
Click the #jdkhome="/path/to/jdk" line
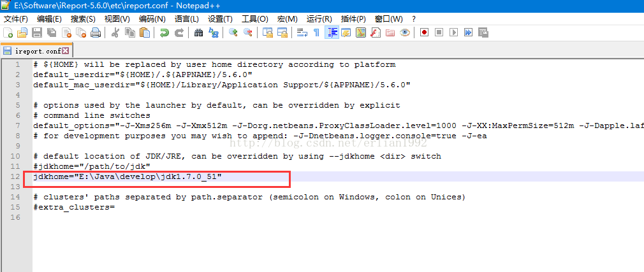coord(92,166)
